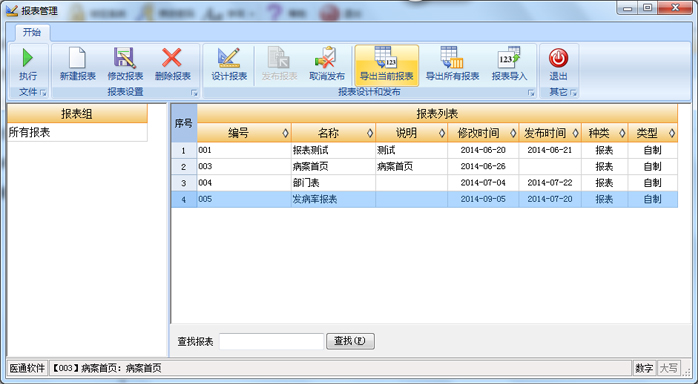Click row number 2 in the 序号 column
This screenshot has width=700, height=384.
(x=183, y=167)
